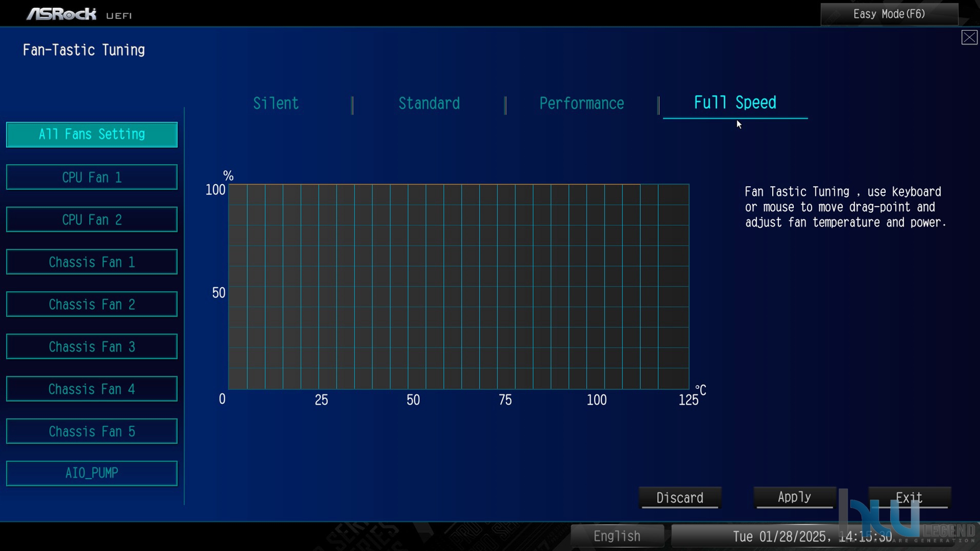Screen dimensions: 980x551
Task: Apply the fan settings
Action: click(x=794, y=498)
